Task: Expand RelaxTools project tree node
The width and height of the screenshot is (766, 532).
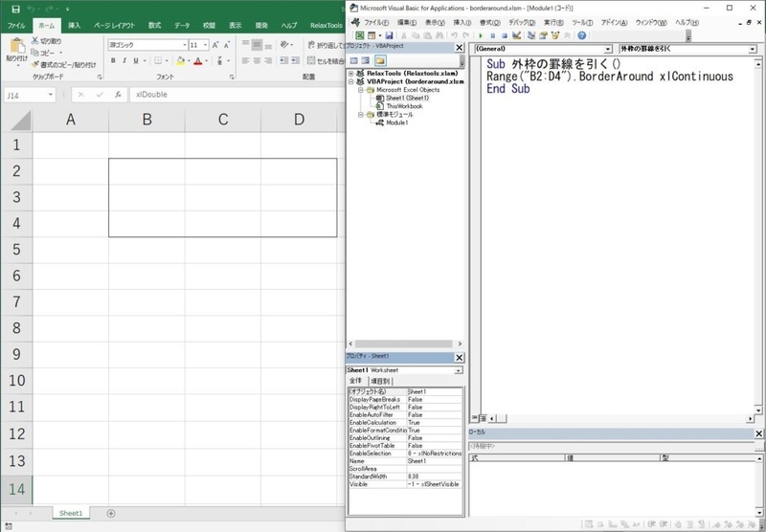Action: click(x=350, y=74)
